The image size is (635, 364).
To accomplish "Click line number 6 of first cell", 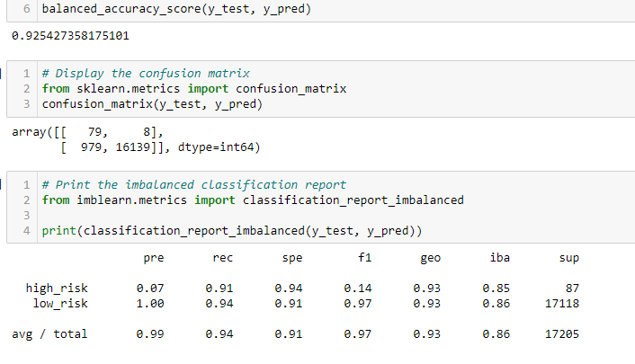I will click(x=27, y=9).
